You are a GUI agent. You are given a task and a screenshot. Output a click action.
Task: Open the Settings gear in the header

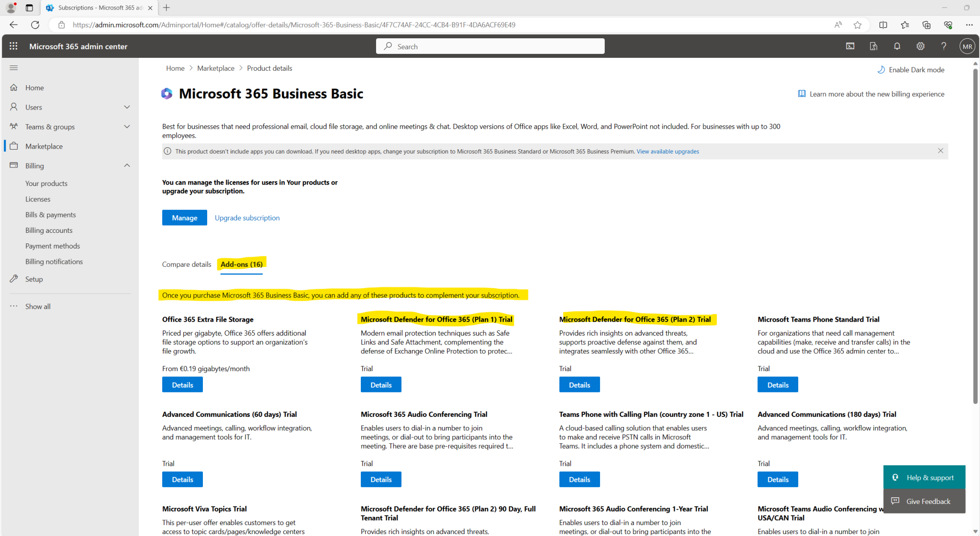pos(920,46)
